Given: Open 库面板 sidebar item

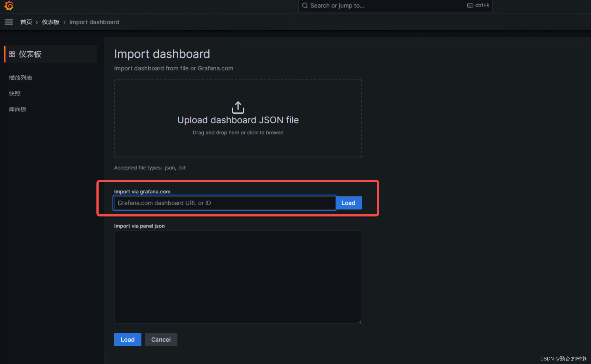Looking at the screenshot, I should (x=18, y=109).
